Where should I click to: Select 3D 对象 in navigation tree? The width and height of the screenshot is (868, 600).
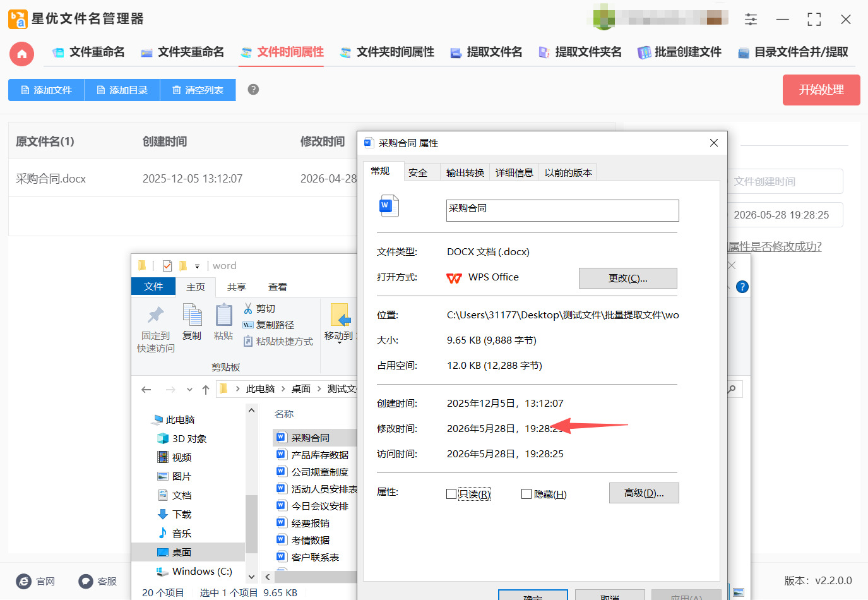click(181, 439)
